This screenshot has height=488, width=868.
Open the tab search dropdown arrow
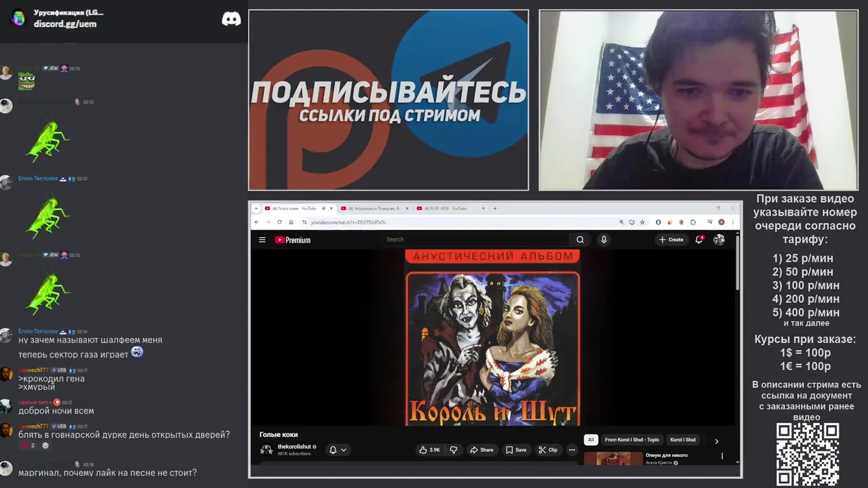(x=256, y=208)
